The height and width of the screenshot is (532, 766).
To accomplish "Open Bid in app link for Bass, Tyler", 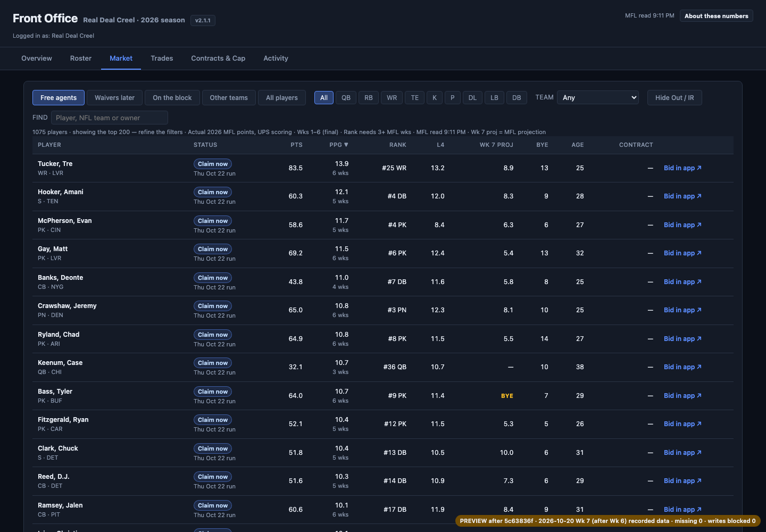I will [682, 396].
